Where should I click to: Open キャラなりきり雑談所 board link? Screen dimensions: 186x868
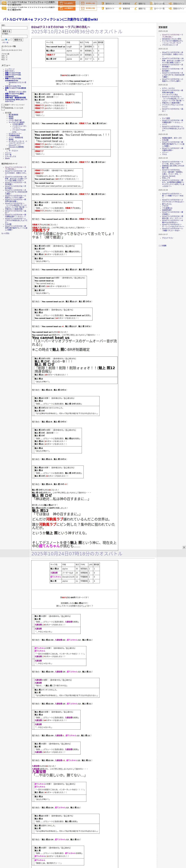[x=17, y=122]
